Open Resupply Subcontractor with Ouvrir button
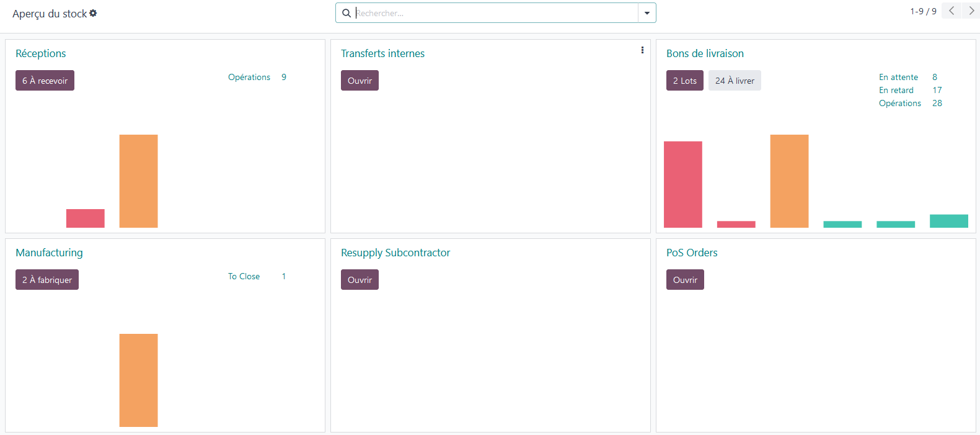 (x=360, y=280)
